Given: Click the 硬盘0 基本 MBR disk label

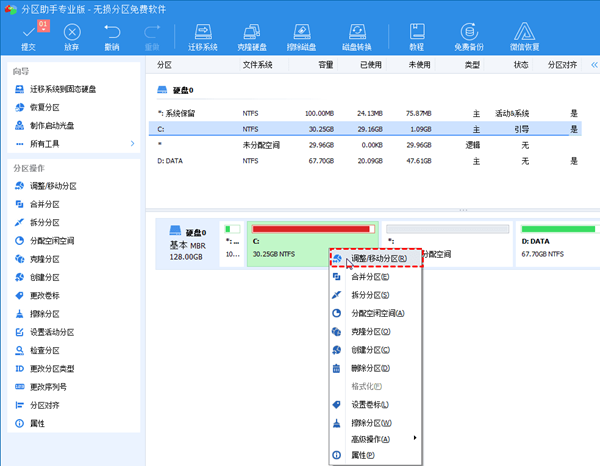Looking at the screenshot, I should (188, 244).
